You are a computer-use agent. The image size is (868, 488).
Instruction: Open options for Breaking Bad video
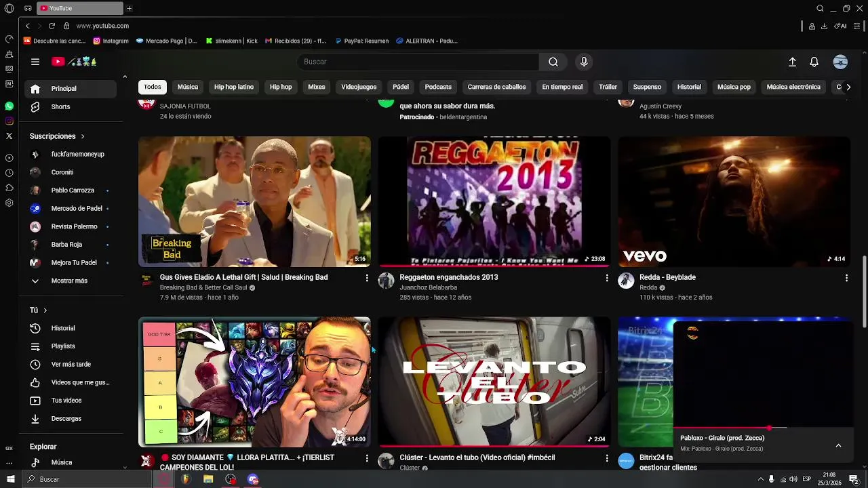367,278
